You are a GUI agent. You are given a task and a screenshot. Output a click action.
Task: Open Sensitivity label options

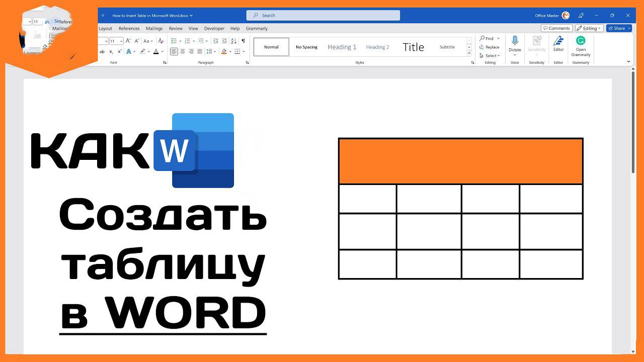click(x=537, y=44)
